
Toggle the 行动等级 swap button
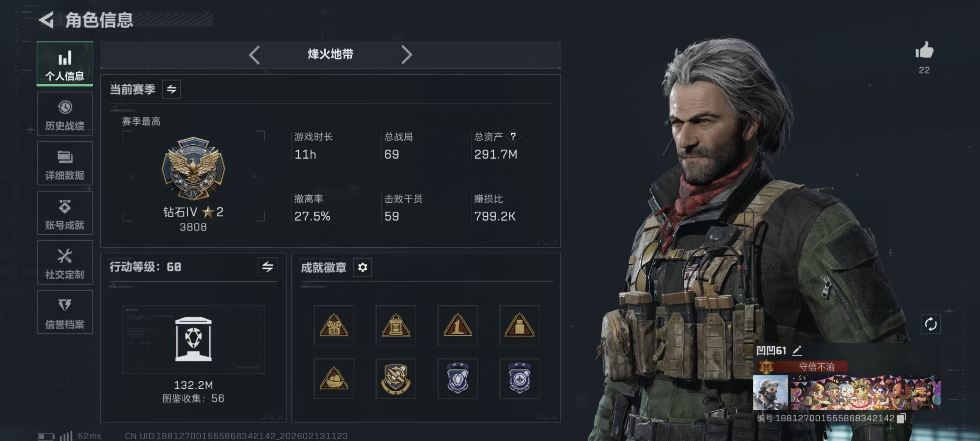coord(267,266)
